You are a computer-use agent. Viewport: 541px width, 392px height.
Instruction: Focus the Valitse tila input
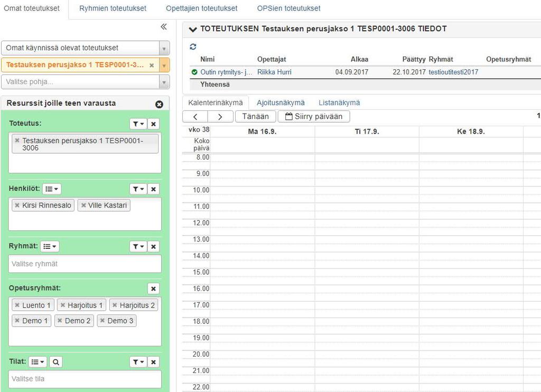(85, 379)
